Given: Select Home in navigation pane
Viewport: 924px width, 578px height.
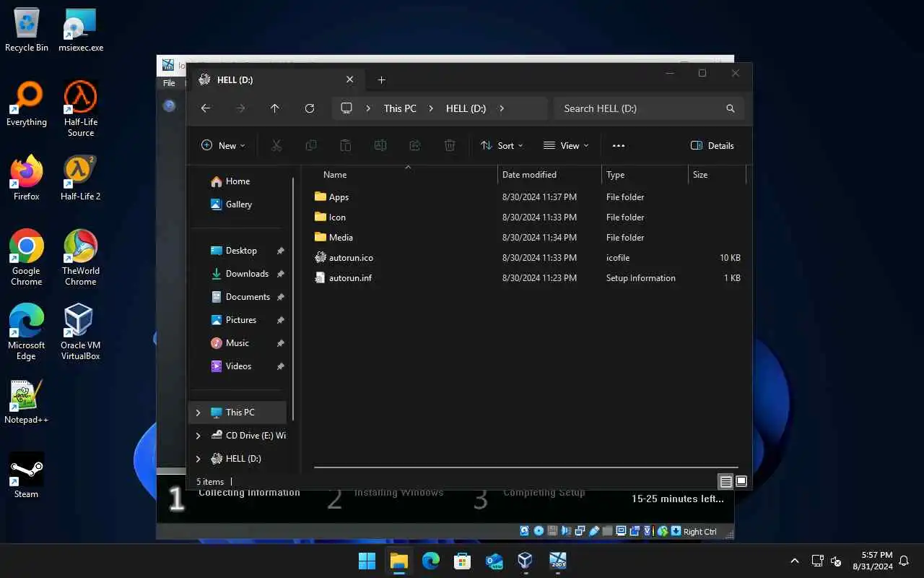Looking at the screenshot, I should tap(237, 181).
